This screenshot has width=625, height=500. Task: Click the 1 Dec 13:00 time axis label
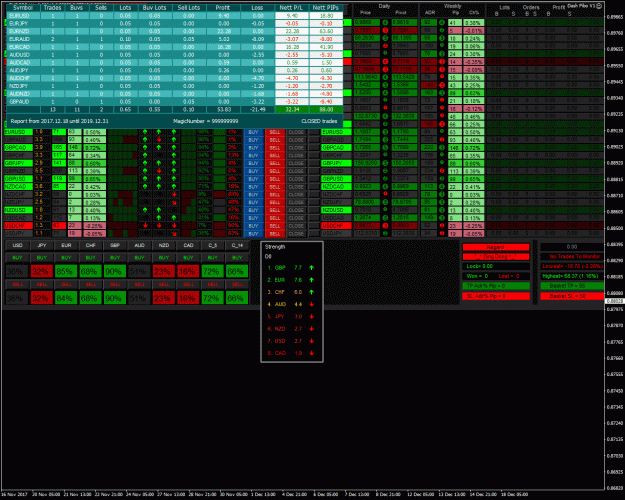(263, 494)
